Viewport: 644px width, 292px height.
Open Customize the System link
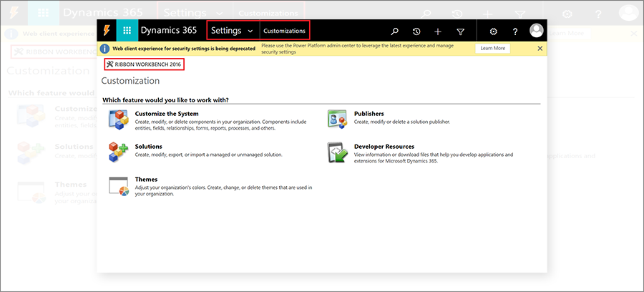click(x=167, y=114)
